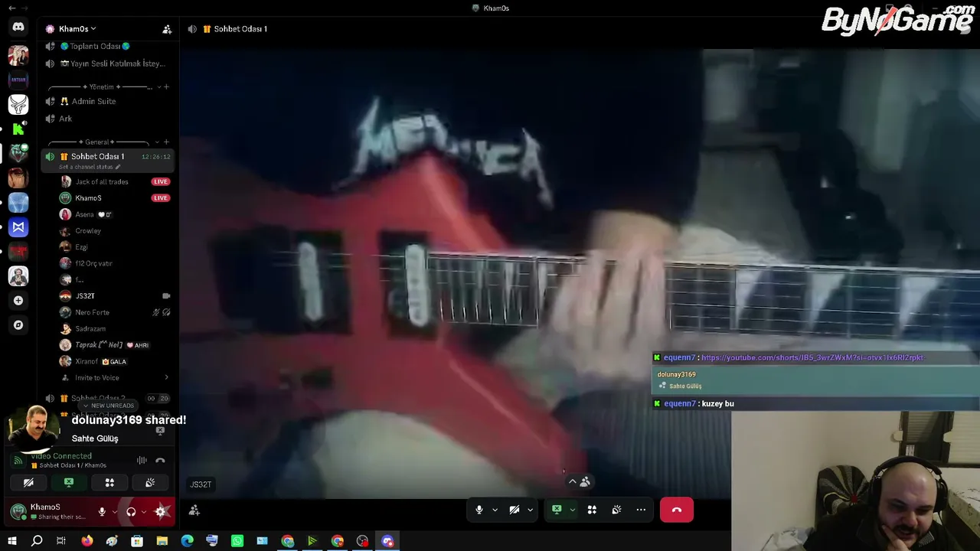The image size is (980, 551).
Task: Open soundboard from the voice panel
Action: [x=150, y=483]
